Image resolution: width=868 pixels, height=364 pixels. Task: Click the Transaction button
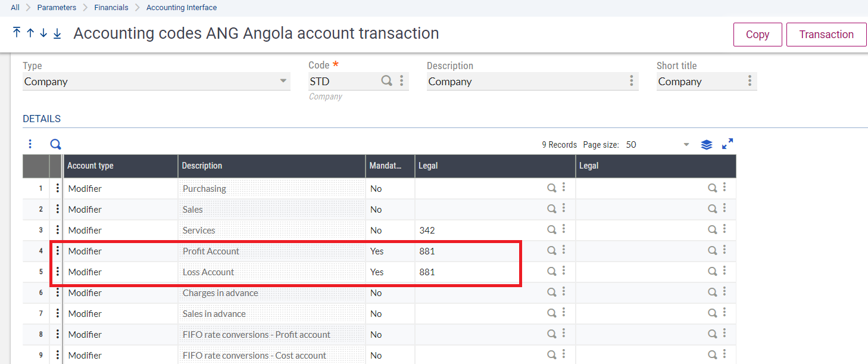(x=826, y=35)
